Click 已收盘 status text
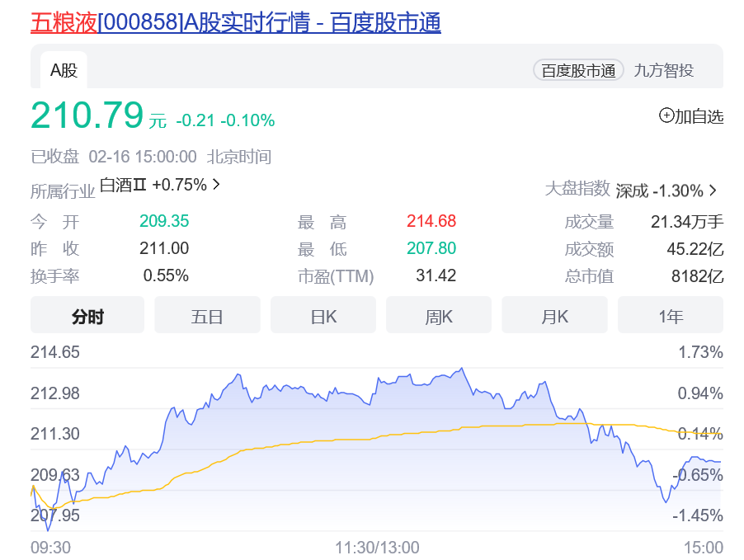This screenshot has height=560, width=744. [x=55, y=157]
